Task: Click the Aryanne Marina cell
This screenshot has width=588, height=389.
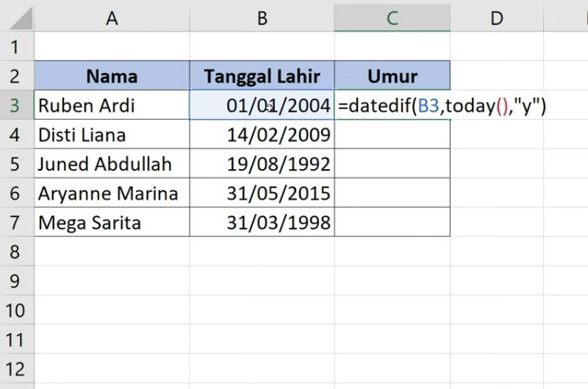Action: tap(112, 193)
